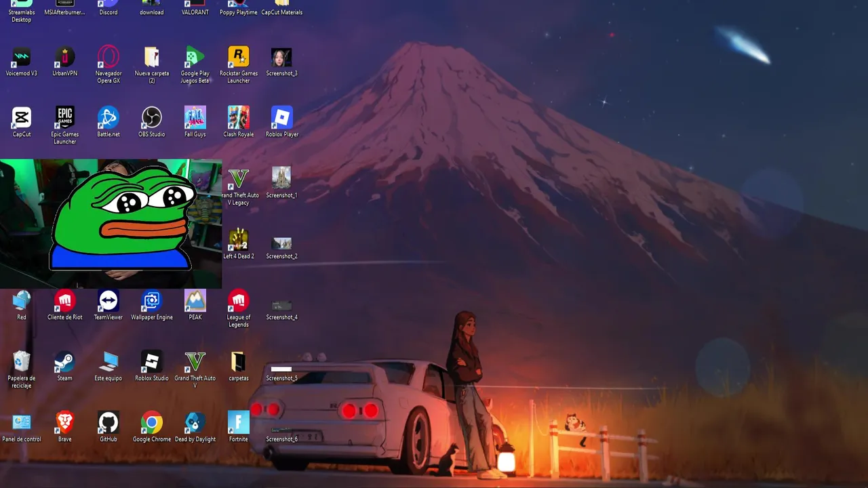Launch OBS Studio
The width and height of the screenshot is (868, 488).
[x=152, y=123]
